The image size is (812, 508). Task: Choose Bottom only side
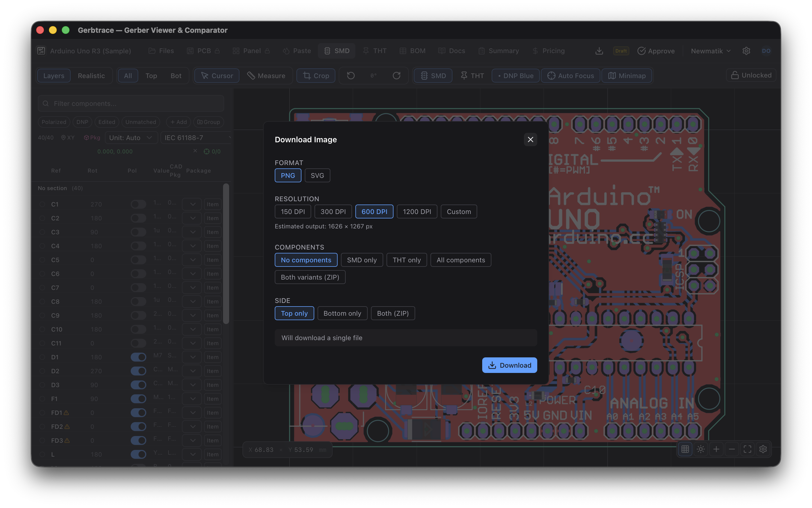(342, 313)
